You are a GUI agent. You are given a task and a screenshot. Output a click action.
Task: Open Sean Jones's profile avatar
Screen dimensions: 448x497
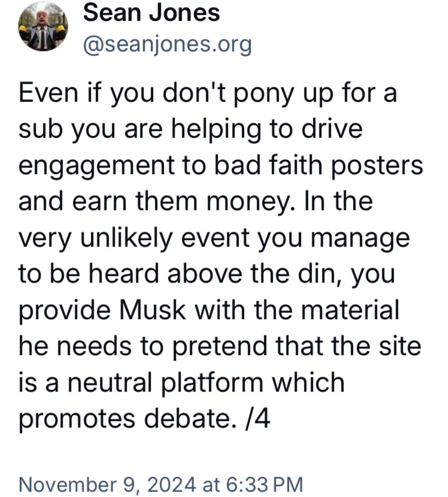click(x=43, y=26)
